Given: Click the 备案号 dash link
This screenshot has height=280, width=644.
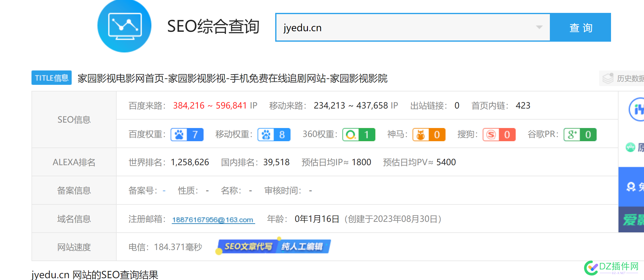Looking at the screenshot, I should (164, 190).
